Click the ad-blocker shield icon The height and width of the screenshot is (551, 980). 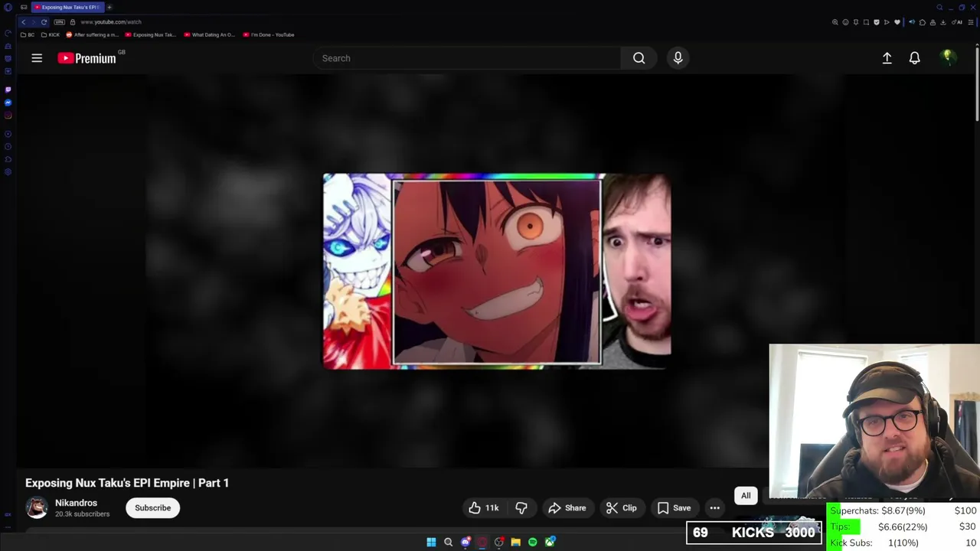point(877,22)
